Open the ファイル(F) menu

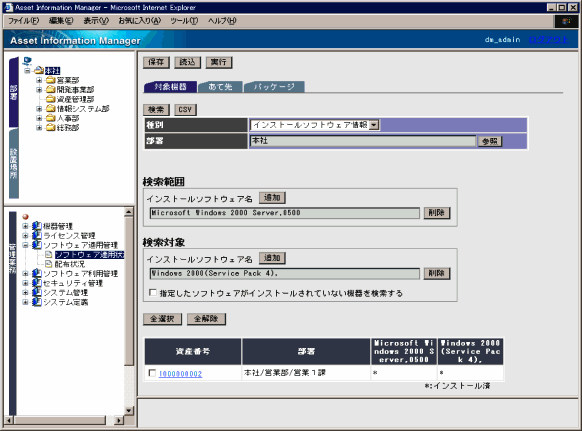point(23,21)
